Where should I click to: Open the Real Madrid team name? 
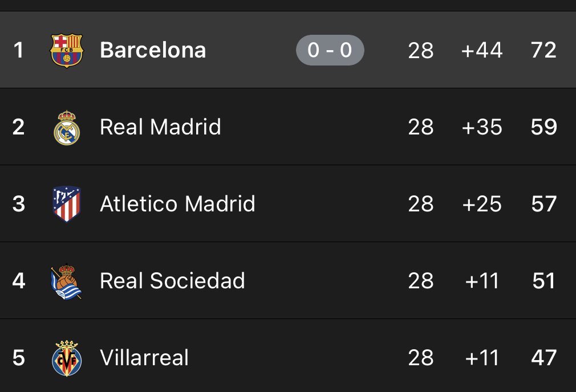[160, 126]
